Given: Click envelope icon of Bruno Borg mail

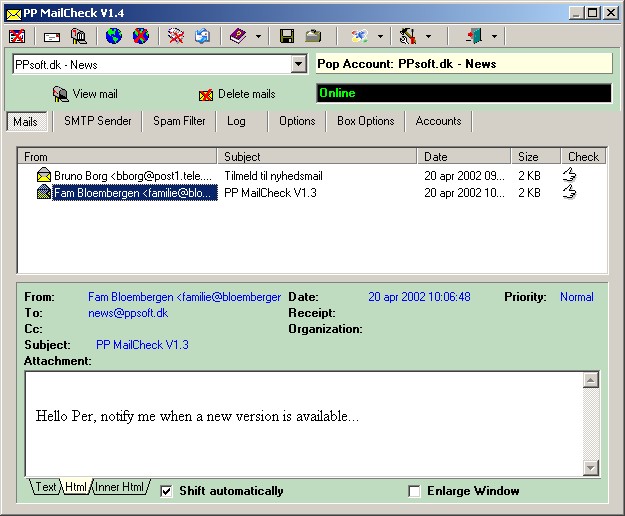Looking at the screenshot, I should point(44,175).
